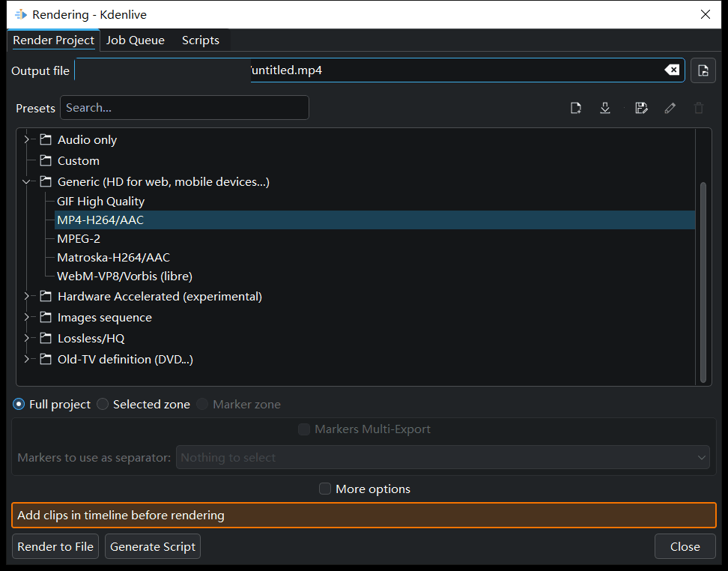Image resolution: width=728 pixels, height=571 pixels.
Task: Select the GIF High Quality preset
Action: pos(101,201)
